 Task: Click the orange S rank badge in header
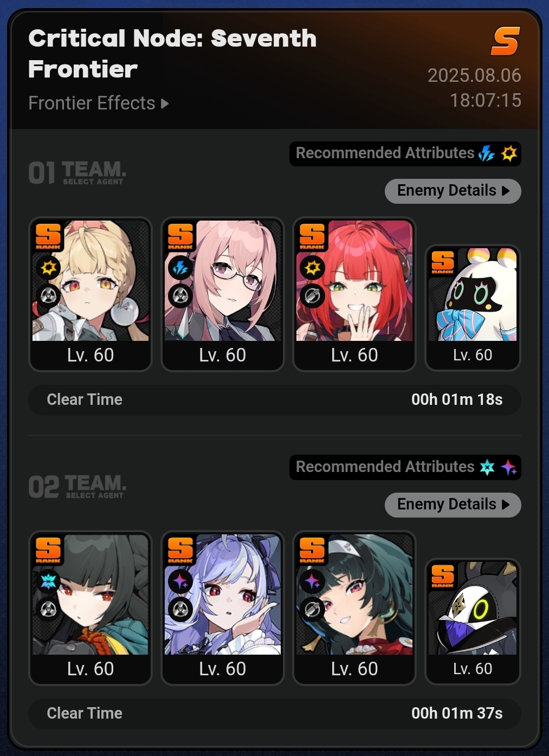pyautogui.click(x=506, y=41)
